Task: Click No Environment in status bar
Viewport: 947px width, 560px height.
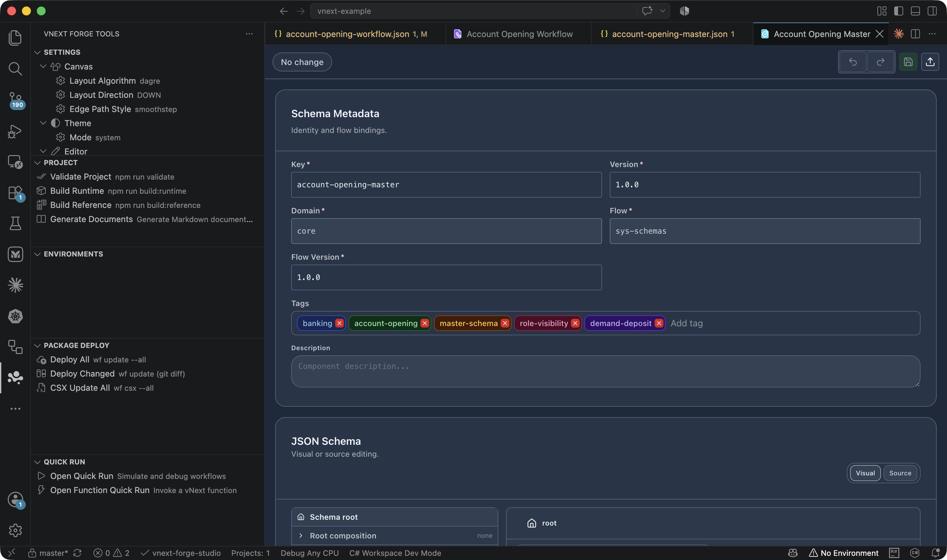Action: [844, 553]
